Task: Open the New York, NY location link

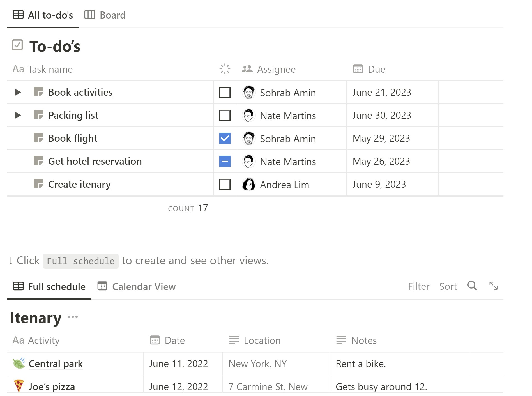Action: coord(257,364)
